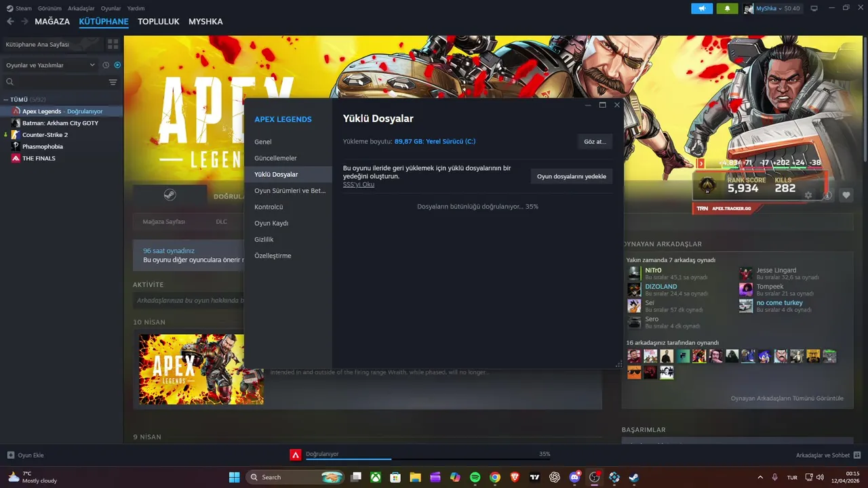The height and width of the screenshot is (488, 868).
Task: Open Xbox app from the taskbar
Action: (x=375, y=477)
